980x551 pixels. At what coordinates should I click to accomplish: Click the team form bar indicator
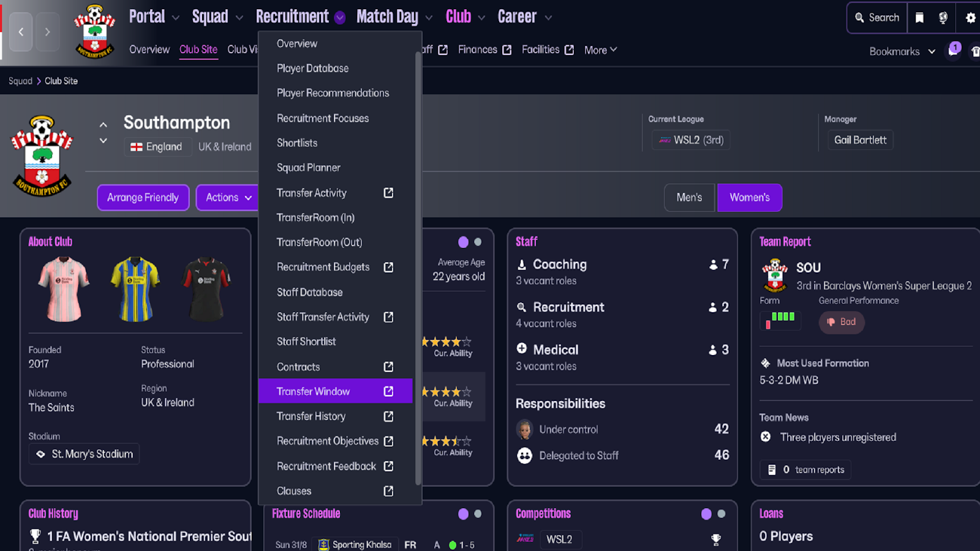tap(780, 319)
